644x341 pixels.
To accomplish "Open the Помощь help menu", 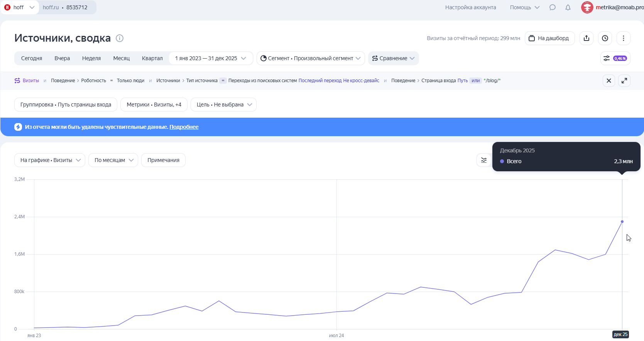I will (524, 7).
